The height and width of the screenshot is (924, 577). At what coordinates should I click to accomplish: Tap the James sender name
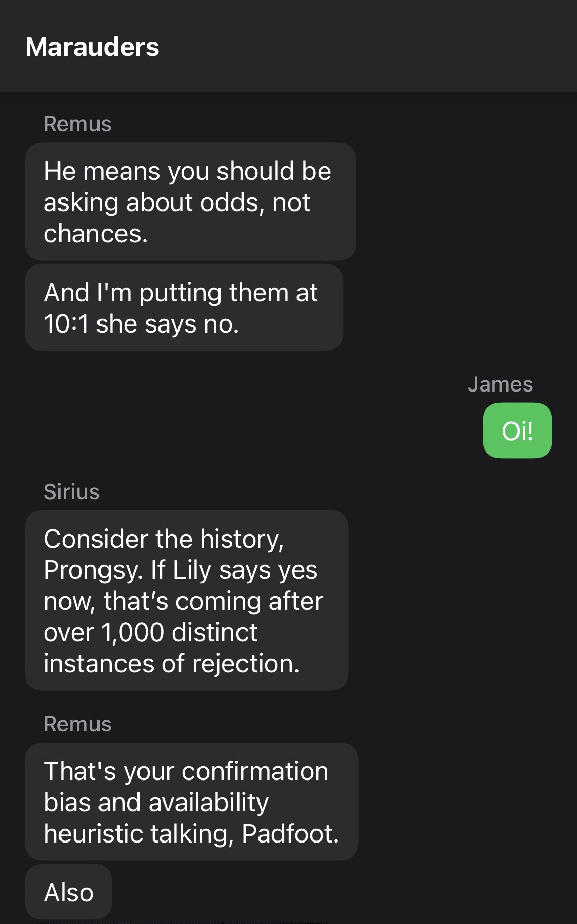500,384
